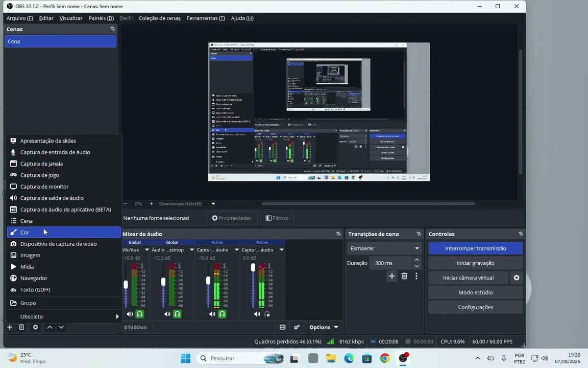Toggle Áudio do desktop headphone monitoring
588x368 pixels.
coord(177,314)
